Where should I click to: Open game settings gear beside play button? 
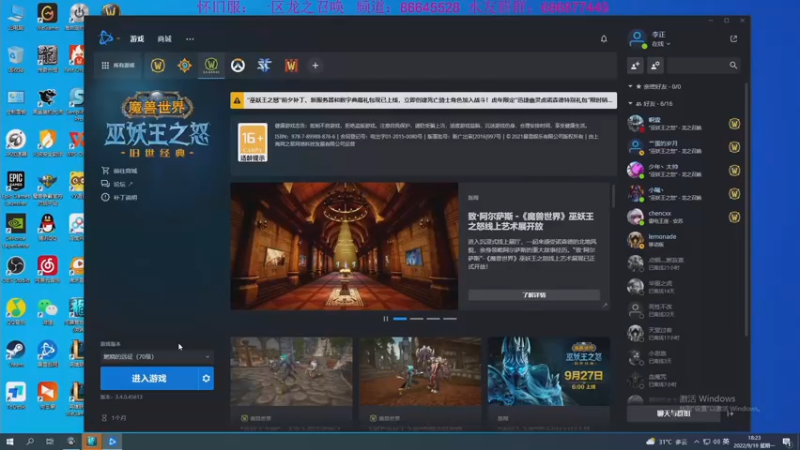click(x=206, y=379)
